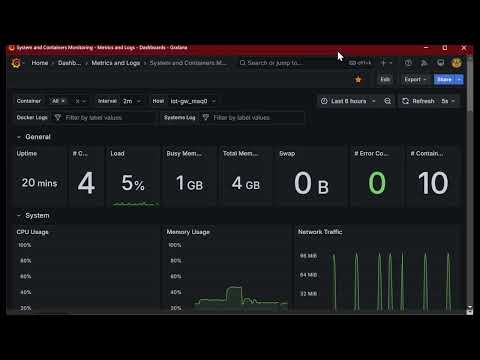Click the Refresh dashboard icon
The width and height of the screenshot is (480, 360).
pos(405,101)
